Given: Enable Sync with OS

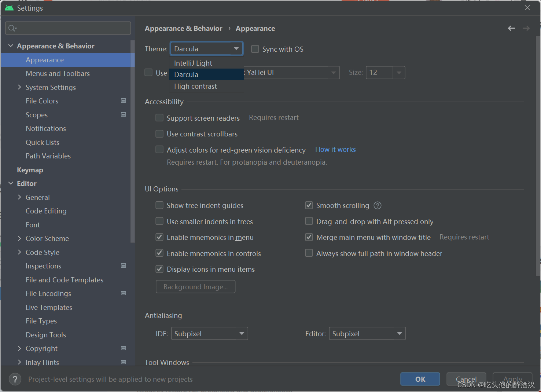Looking at the screenshot, I should pyautogui.click(x=255, y=49).
